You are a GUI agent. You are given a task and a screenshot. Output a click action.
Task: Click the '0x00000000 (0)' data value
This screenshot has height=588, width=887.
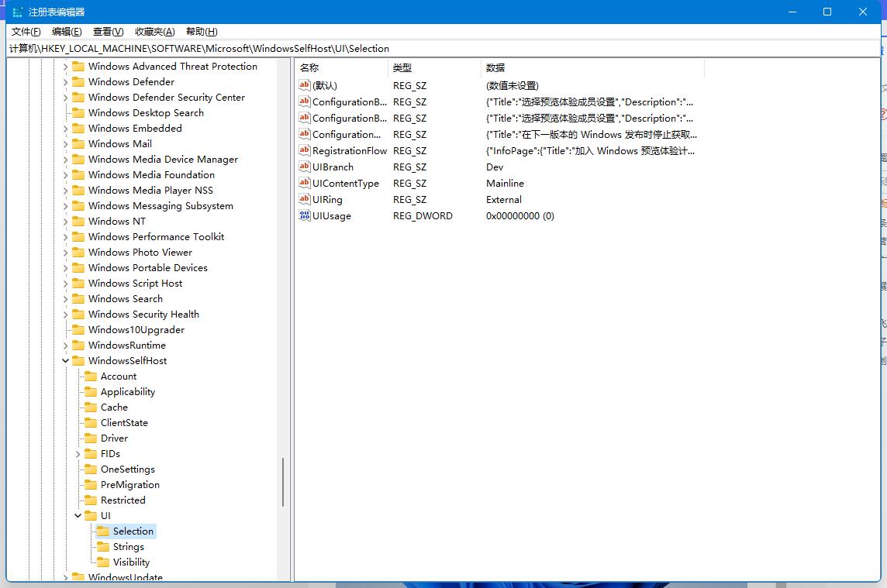[519, 216]
